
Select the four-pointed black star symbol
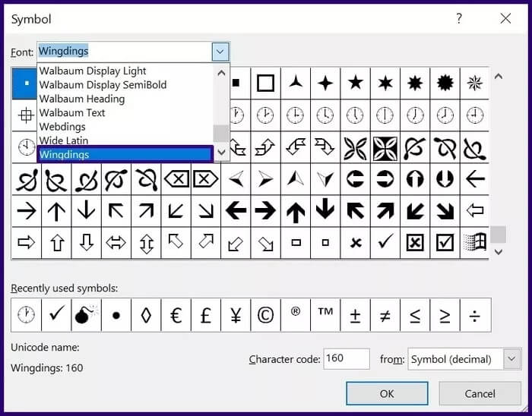[x=325, y=83]
